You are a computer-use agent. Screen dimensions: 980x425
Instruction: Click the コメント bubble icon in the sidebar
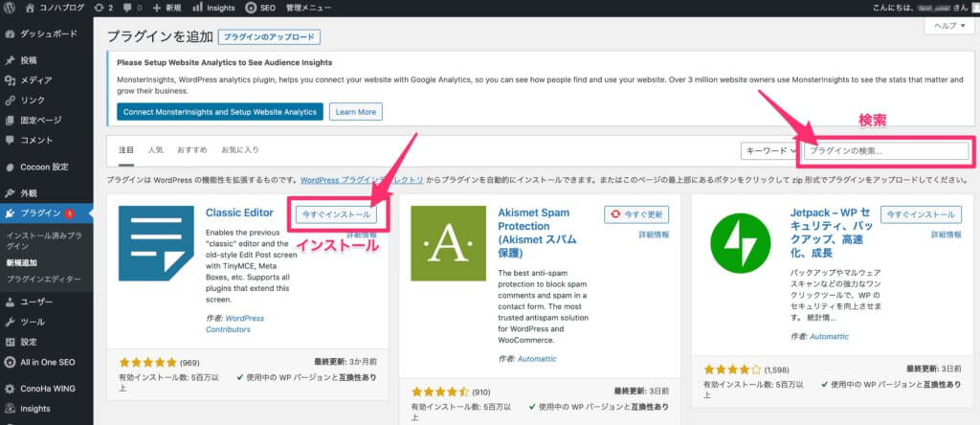pyautogui.click(x=10, y=141)
